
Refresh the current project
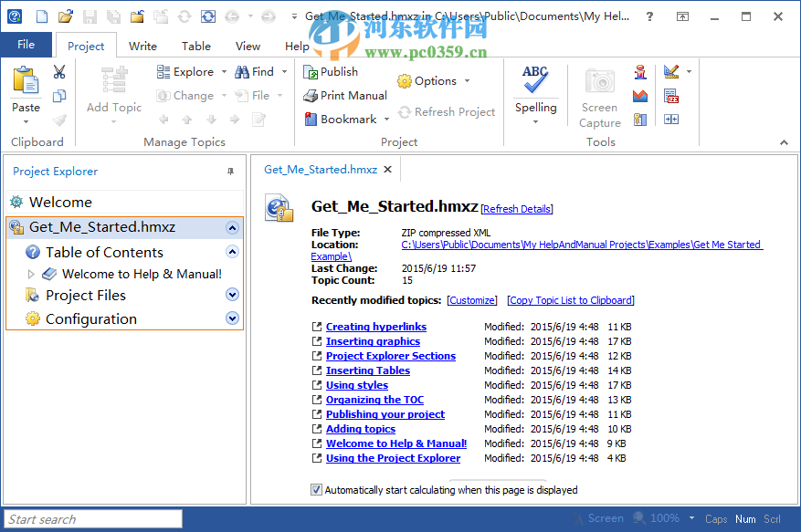point(447,111)
